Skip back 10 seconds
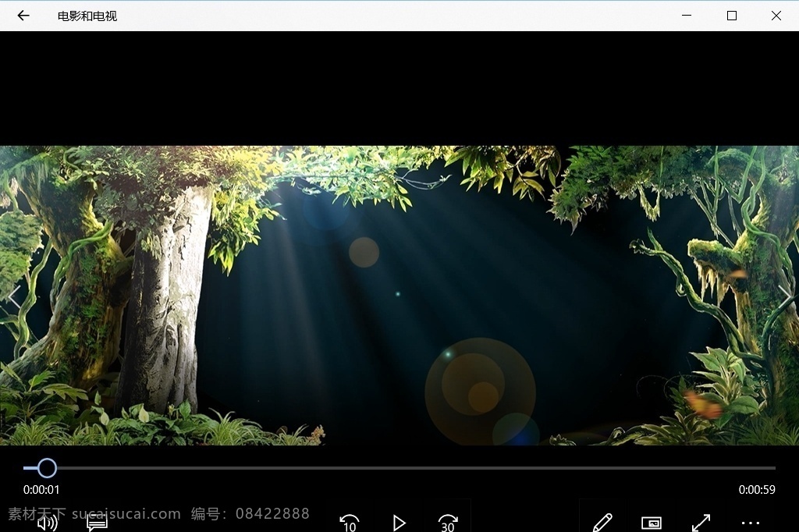 (x=350, y=523)
